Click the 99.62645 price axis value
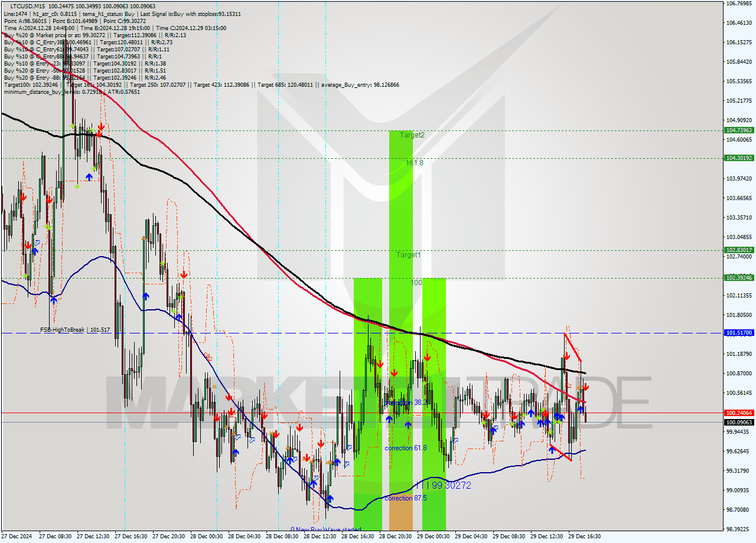This screenshot has height=543, width=756. click(739, 451)
